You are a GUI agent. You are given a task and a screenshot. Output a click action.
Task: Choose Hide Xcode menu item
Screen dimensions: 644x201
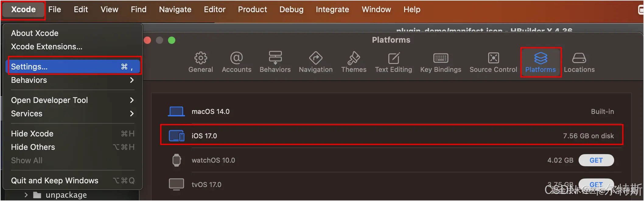73,134
